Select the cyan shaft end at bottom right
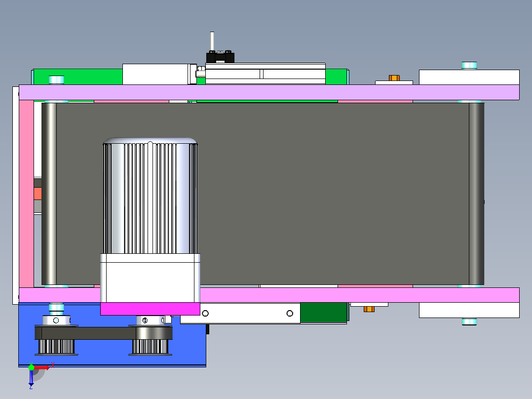 (x=469, y=321)
